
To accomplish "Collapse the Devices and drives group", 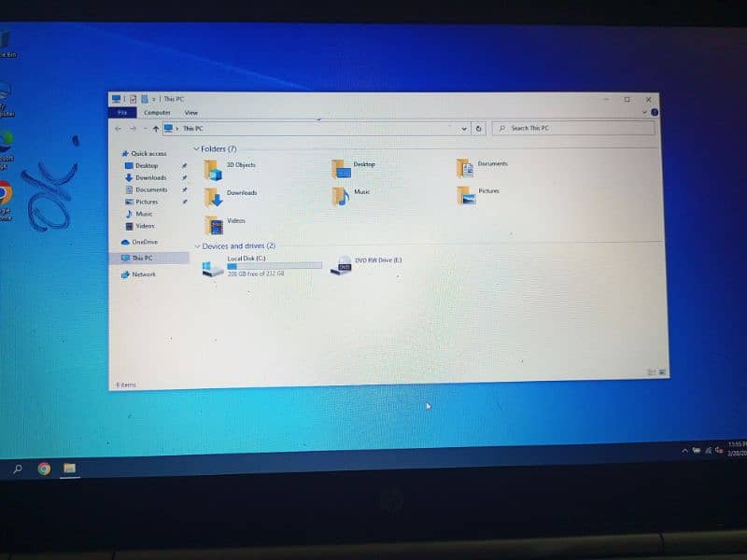I will click(197, 246).
